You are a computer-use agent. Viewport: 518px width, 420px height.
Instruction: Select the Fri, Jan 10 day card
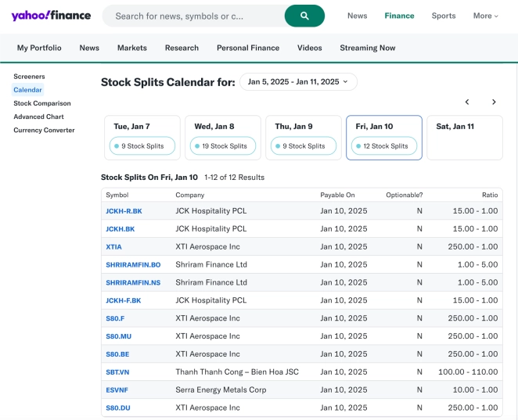pyautogui.click(x=383, y=137)
